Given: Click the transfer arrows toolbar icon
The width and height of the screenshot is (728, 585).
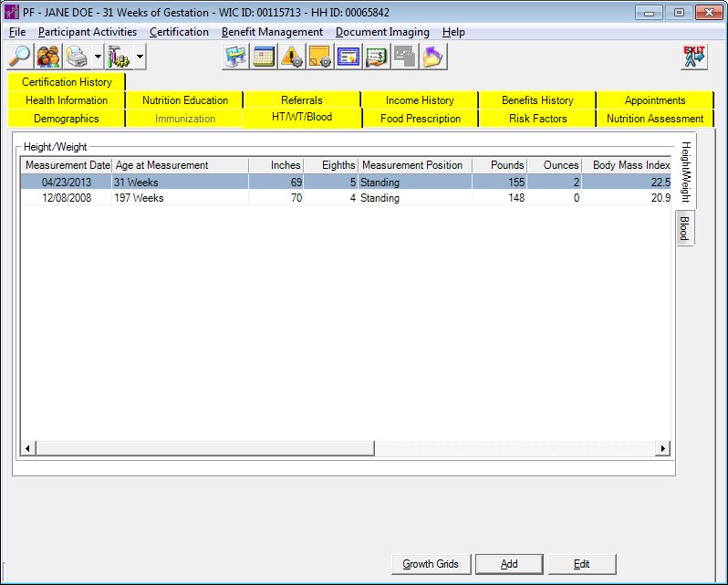Looking at the screenshot, I should pos(235,57).
